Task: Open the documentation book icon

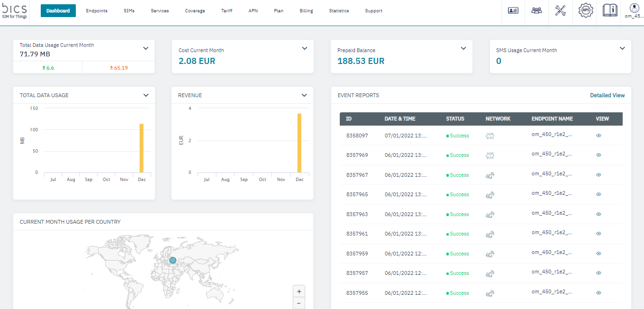Action: (609, 10)
